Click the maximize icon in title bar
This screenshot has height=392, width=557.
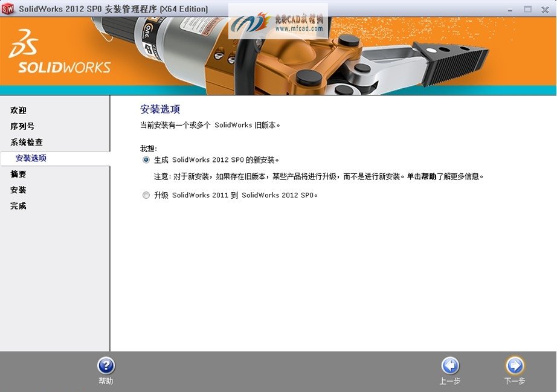527,9
